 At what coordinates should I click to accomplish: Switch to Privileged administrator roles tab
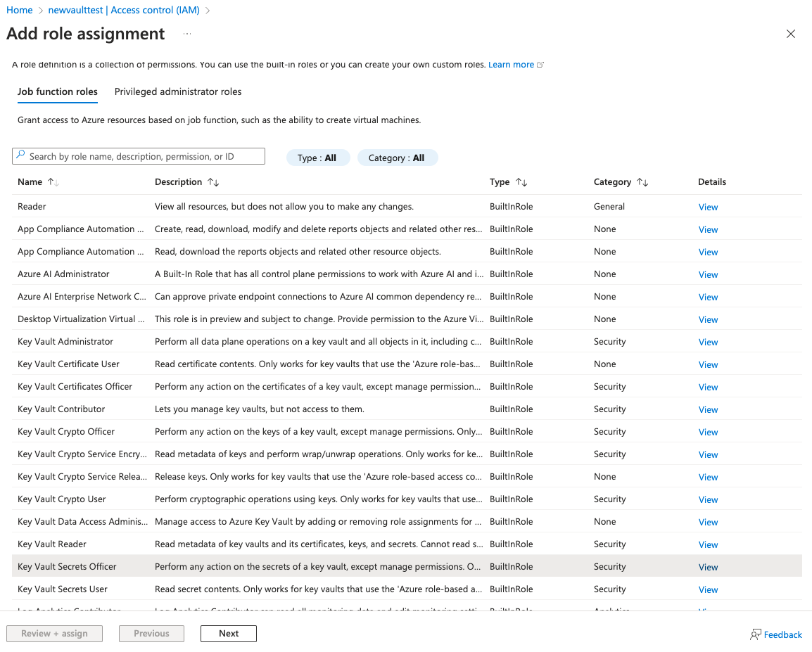(178, 91)
